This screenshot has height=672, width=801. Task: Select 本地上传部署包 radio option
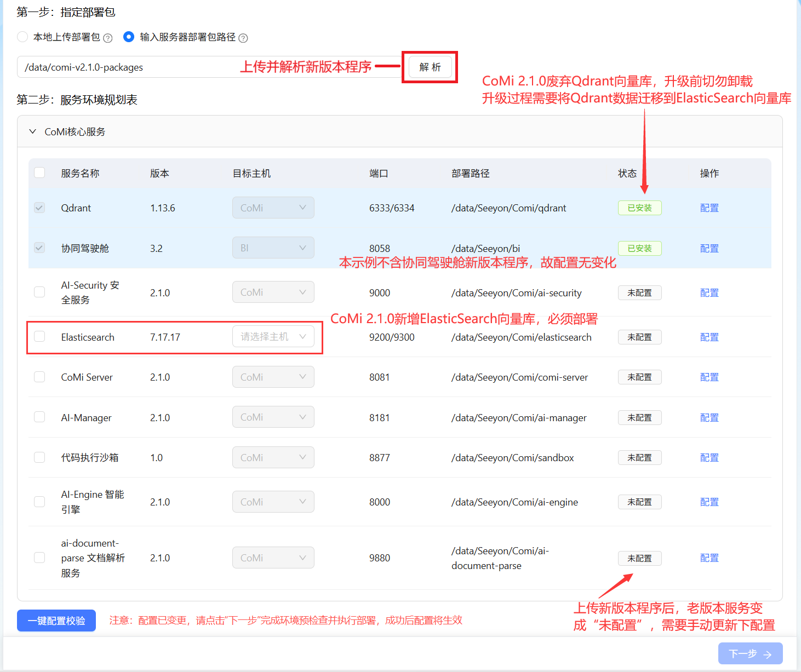[22, 37]
